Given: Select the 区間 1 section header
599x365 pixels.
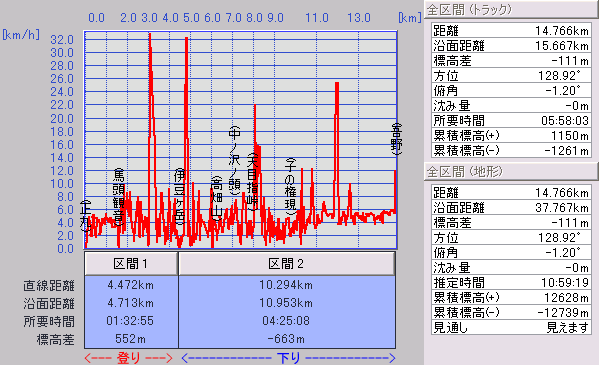Looking at the screenshot, I should tap(131, 263).
